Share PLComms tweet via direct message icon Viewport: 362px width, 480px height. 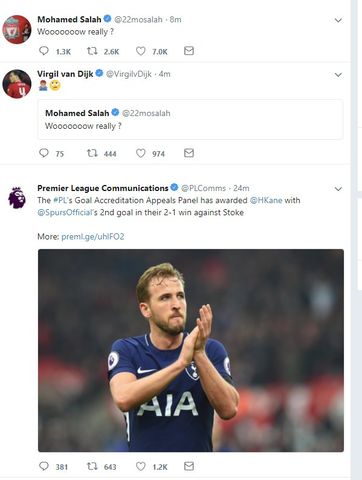point(189,466)
